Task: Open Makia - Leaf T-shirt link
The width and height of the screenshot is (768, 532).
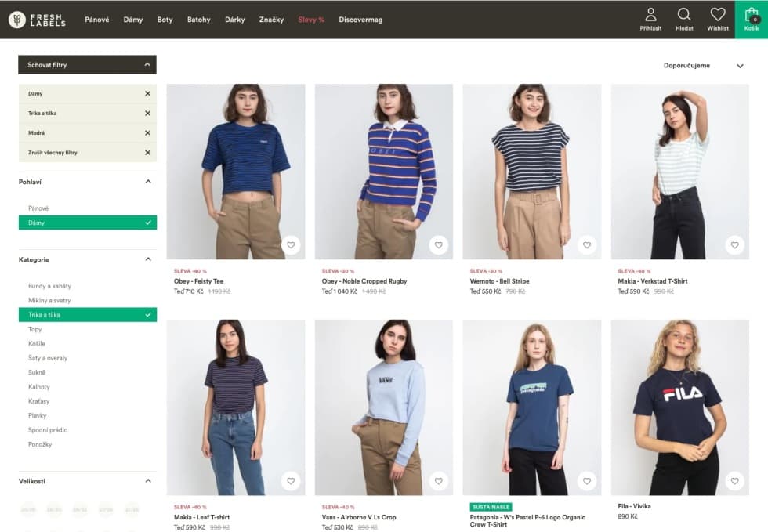Action: [x=202, y=517]
